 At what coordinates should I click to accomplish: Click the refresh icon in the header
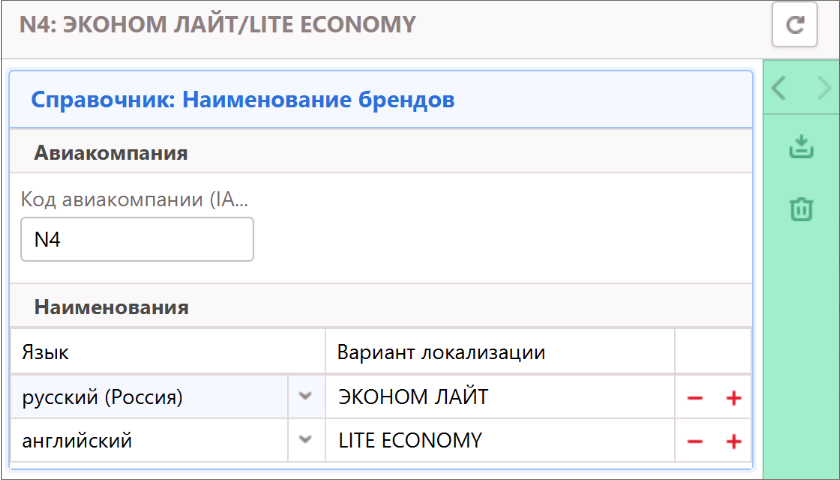(795, 25)
